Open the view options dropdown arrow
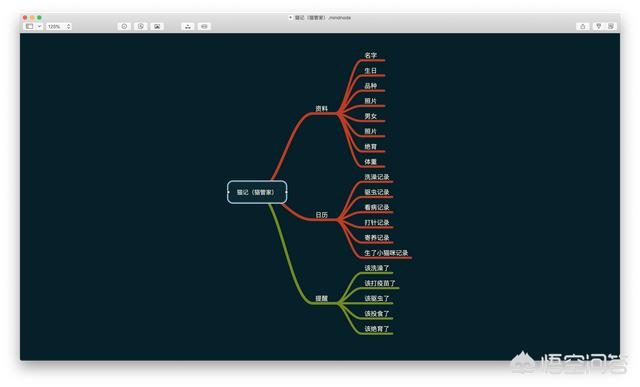640x387 pixels. (x=39, y=26)
